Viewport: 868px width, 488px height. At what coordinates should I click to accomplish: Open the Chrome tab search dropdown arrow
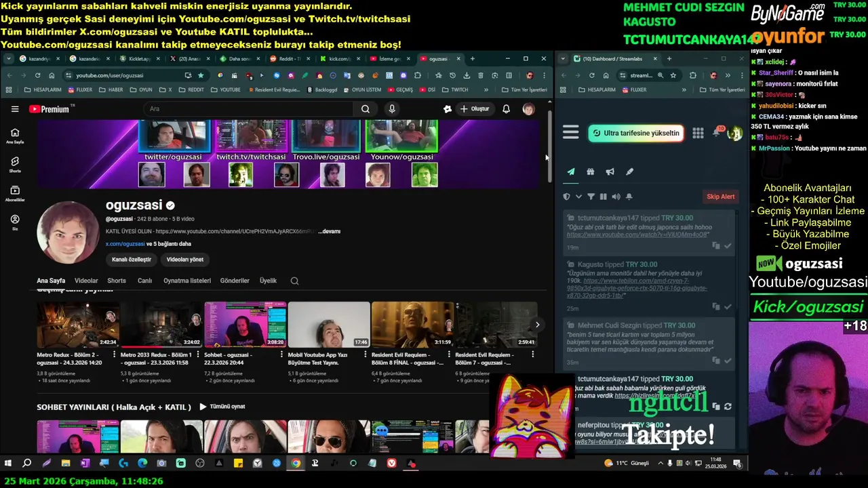click(9, 59)
